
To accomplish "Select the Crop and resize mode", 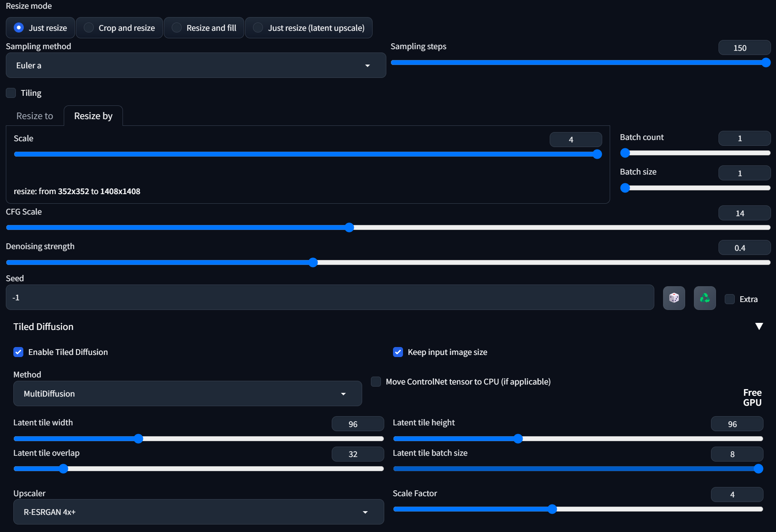I will pyautogui.click(x=119, y=27).
